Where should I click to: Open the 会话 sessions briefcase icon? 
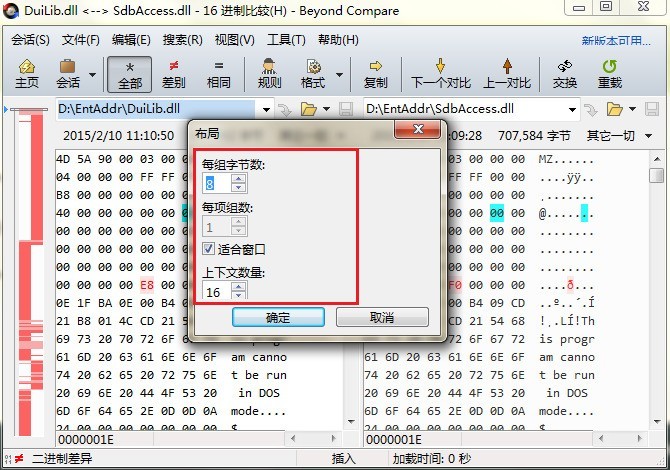(68, 74)
